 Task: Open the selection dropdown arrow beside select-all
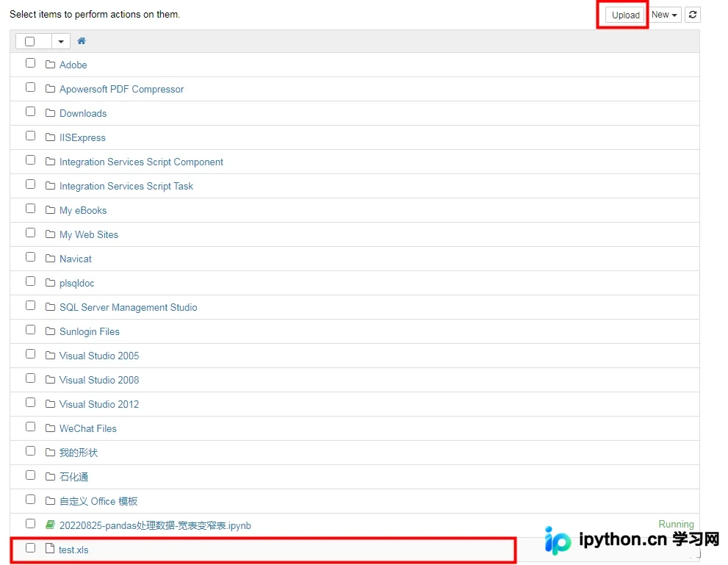tap(61, 41)
